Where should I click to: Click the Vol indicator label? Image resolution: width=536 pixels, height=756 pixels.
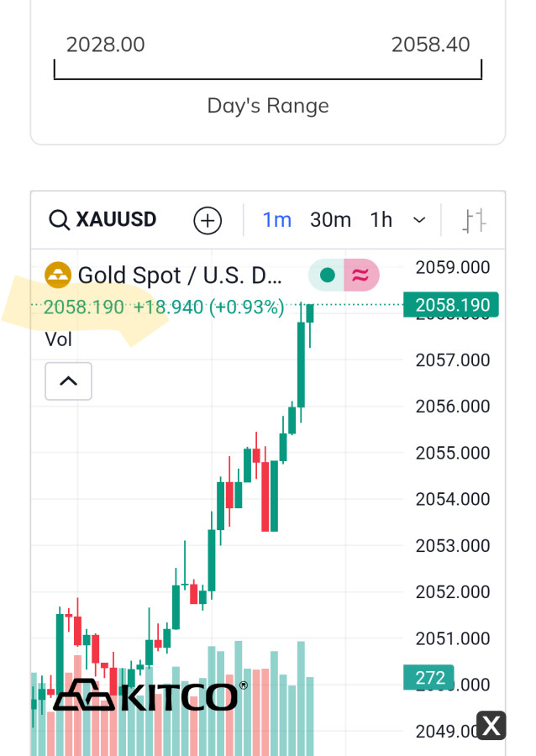[x=58, y=340]
